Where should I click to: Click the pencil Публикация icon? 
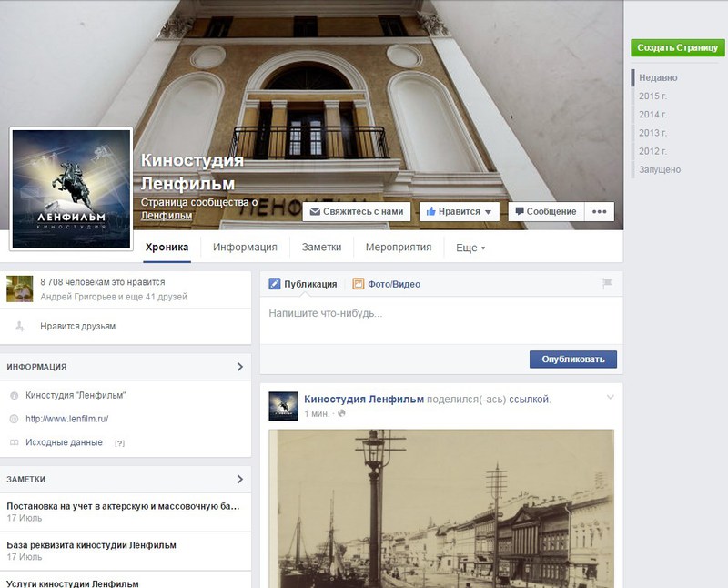click(275, 284)
